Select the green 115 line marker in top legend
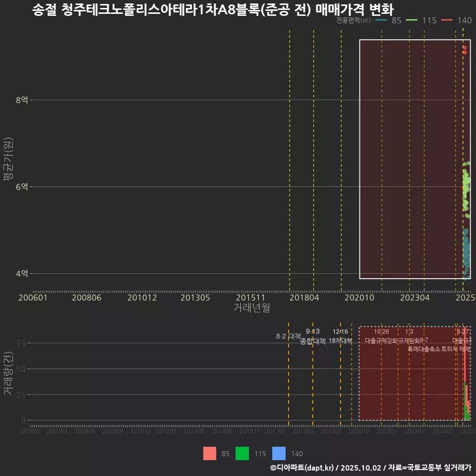Image resolution: width=476 pixels, height=476 pixels. (x=412, y=20)
